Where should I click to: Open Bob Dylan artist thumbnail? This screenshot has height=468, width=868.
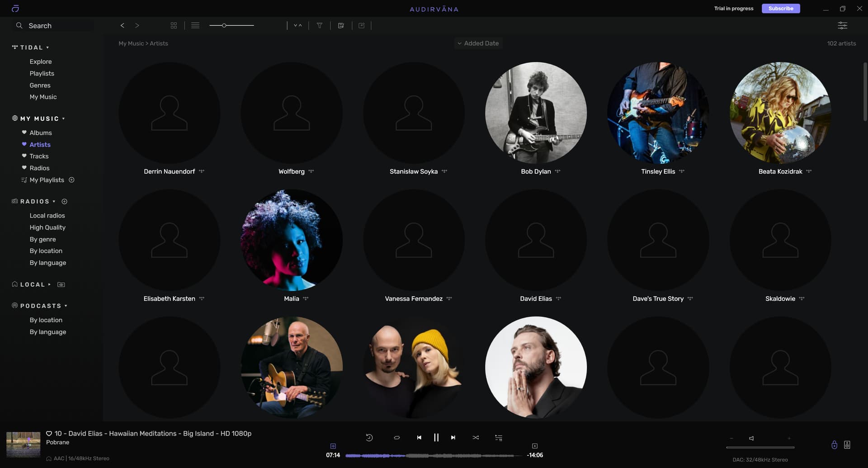pyautogui.click(x=536, y=113)
